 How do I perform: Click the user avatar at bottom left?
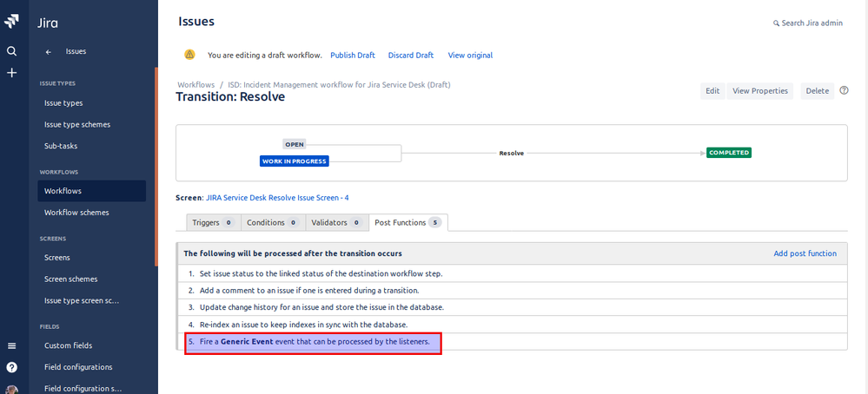11,390
